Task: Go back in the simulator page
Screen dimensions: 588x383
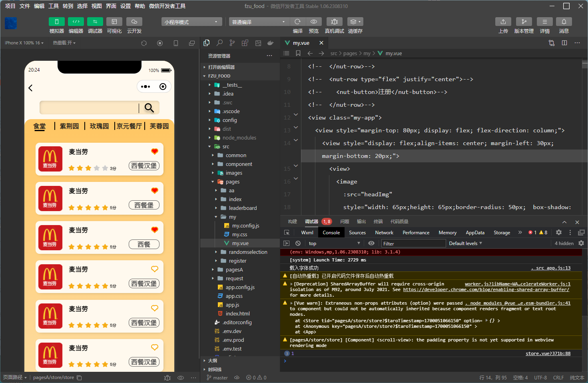Action: 30,88
